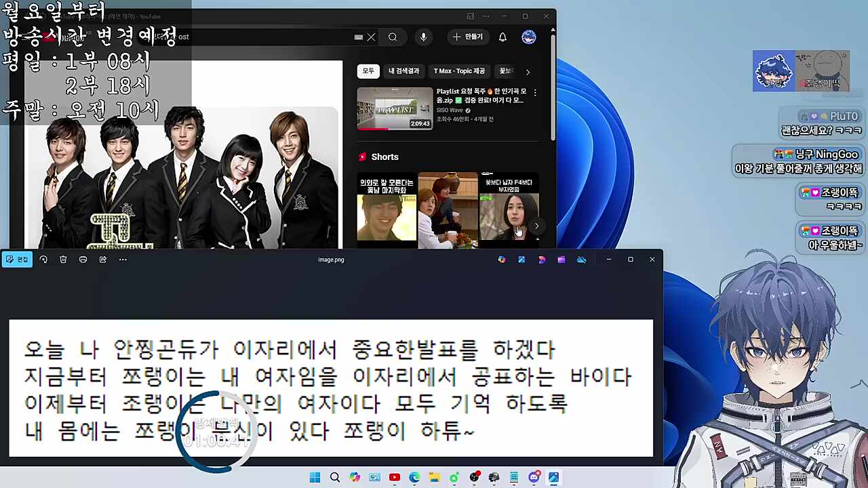This screenshot has width=868, height=488.
Task: Click the OneDrive cloud icon in Photos
Action: (582, 260)
